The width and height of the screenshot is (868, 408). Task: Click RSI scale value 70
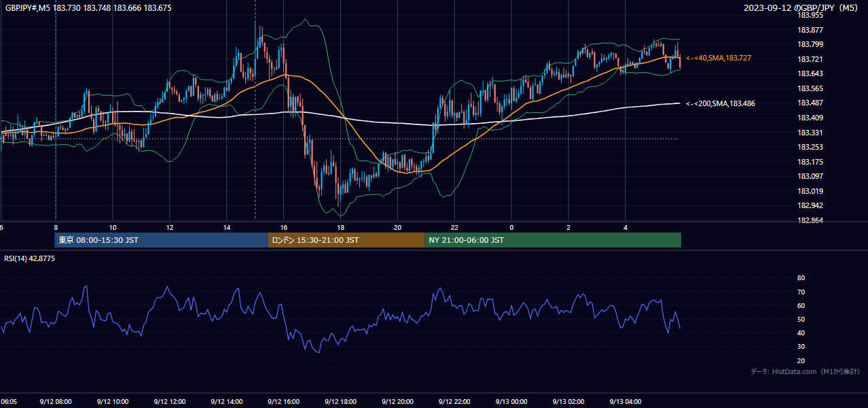801,292
